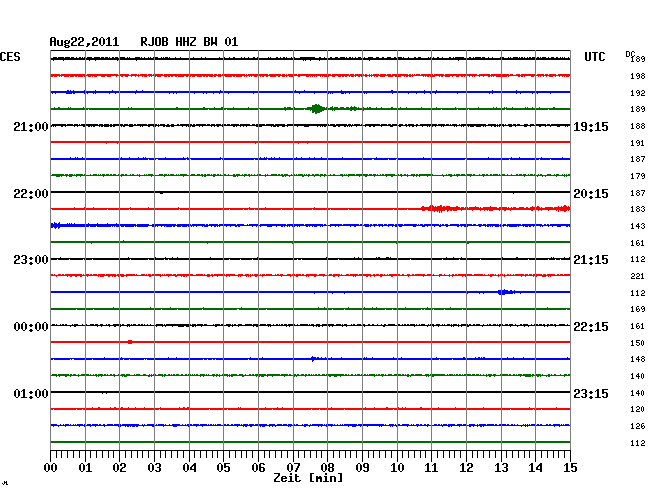650x494 pixels.
Task: Click the CES column heading
Action: [x=10, y=57]
